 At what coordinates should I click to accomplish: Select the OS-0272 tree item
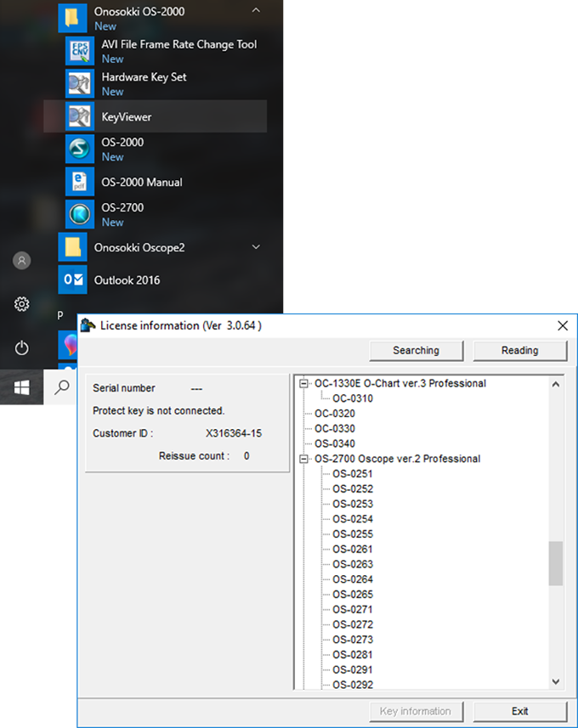(x=353, y=624)
